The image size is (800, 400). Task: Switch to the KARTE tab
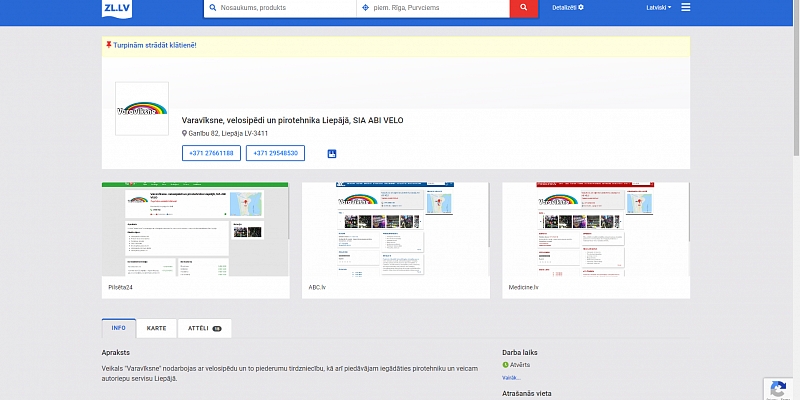point(156,328)
